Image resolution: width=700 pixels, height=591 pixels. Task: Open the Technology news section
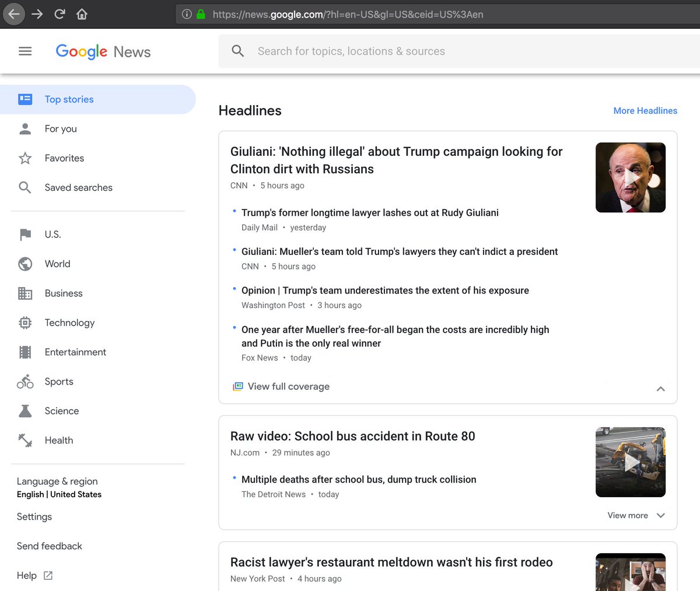(x=69, y=323)
